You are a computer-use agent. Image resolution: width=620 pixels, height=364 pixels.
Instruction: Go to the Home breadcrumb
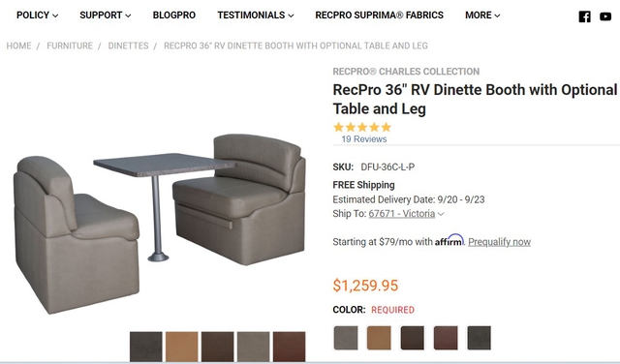[18, 45]
